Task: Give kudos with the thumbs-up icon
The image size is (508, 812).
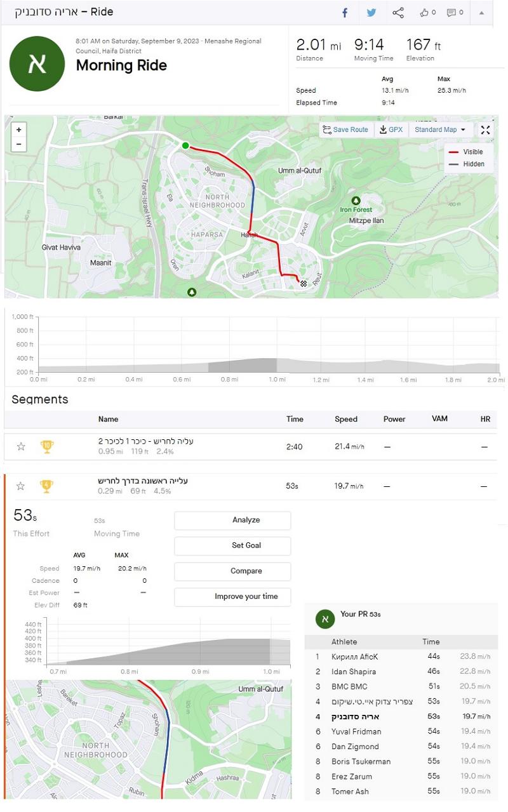Action: (x=424, y=13)
